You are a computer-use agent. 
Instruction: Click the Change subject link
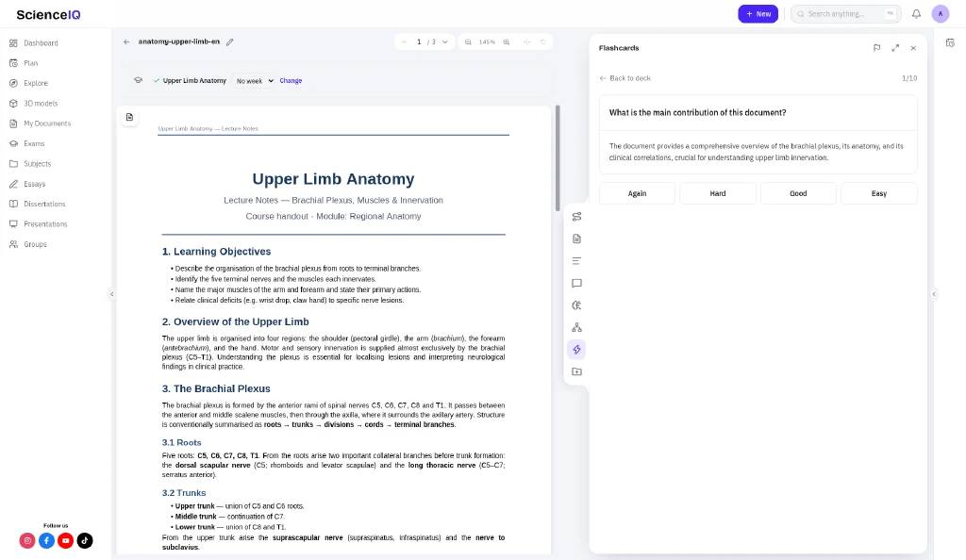(291, 81)
